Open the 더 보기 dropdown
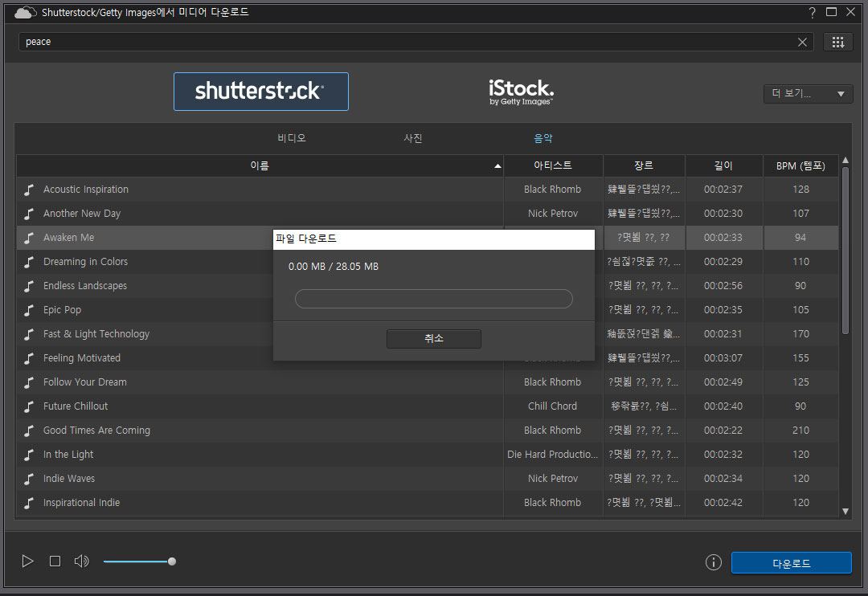 (x=808, y=93)
